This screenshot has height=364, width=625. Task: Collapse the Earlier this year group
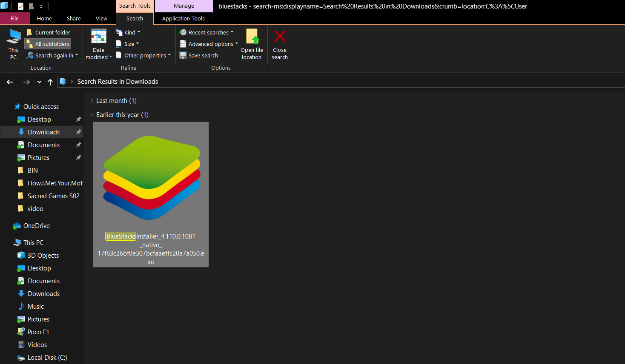[92, 115]
